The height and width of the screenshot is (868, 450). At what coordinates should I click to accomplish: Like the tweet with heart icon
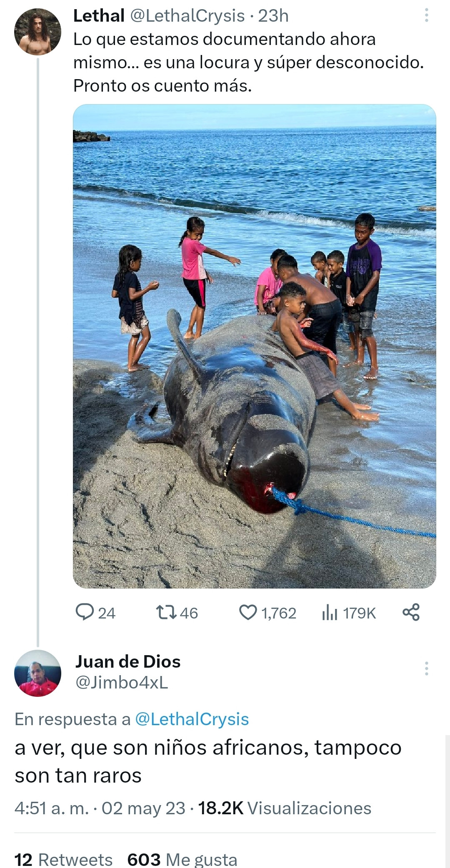pyautogui.click(x=248, y=612)
